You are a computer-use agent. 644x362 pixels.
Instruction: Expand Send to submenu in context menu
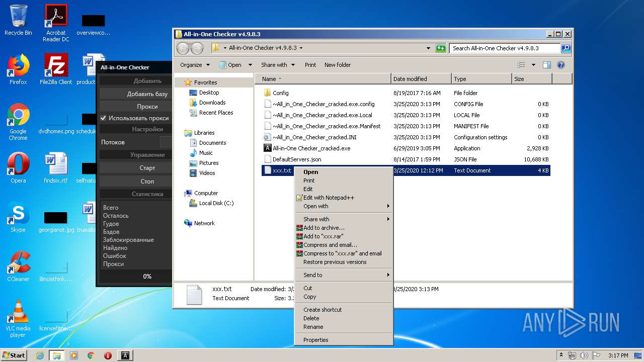343,275
